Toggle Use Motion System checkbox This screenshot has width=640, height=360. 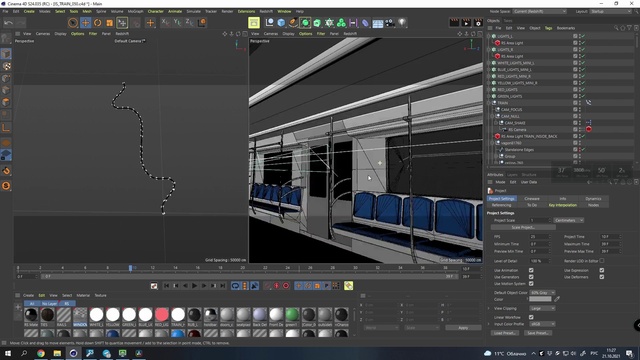coord(531,283)
